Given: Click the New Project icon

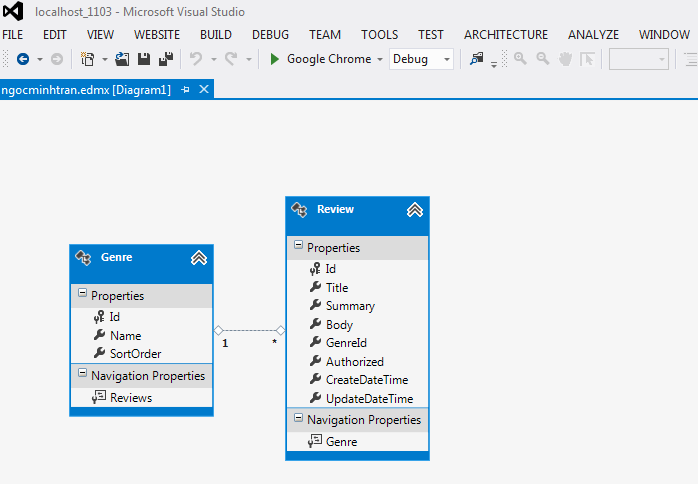Looking at the screenshot, I should (x=87, y=59).
